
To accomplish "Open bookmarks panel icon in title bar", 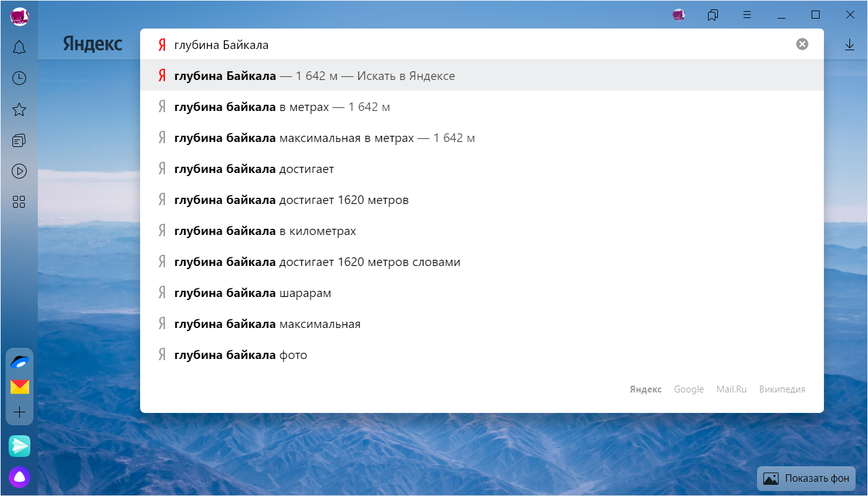I will click(713, 15).
